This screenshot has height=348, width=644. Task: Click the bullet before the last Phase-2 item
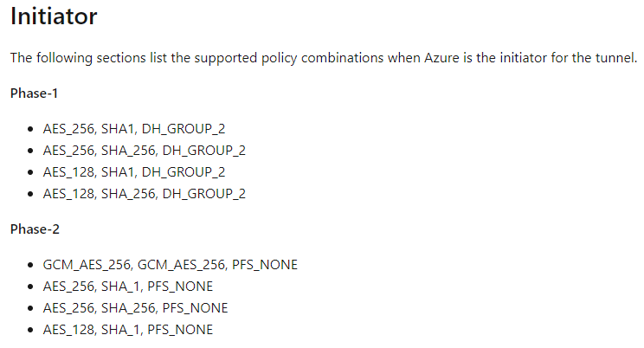point(30,330)
